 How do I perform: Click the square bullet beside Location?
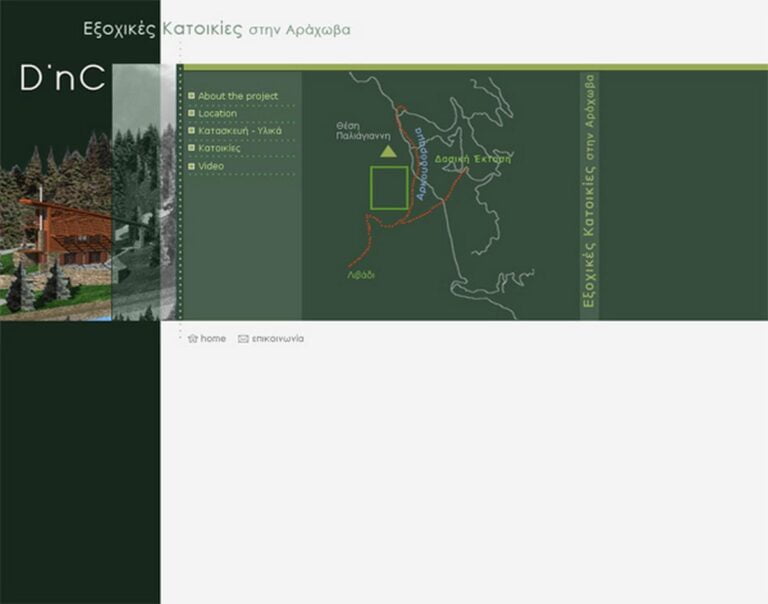click(191, 113)
